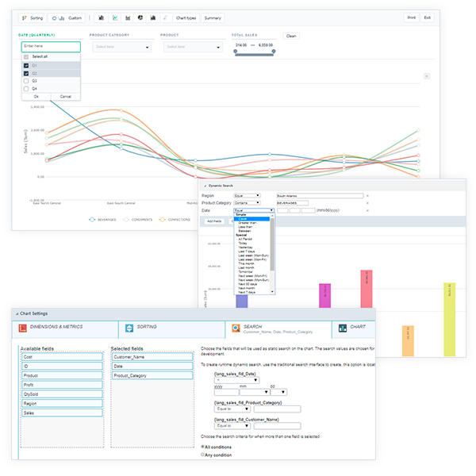Select the line chart icon in toolbar

[115, 17]
